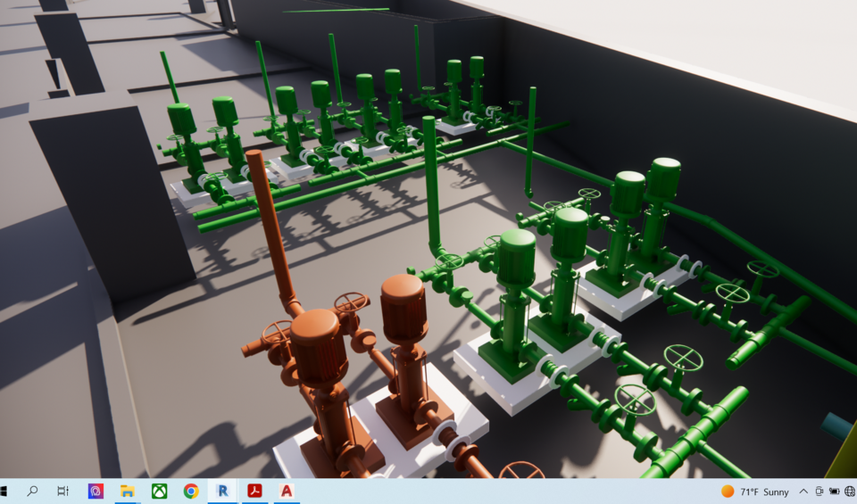857x504 pixels.
Task: Open the Xbox app on taskbar
Action: [x=159, y=491]
